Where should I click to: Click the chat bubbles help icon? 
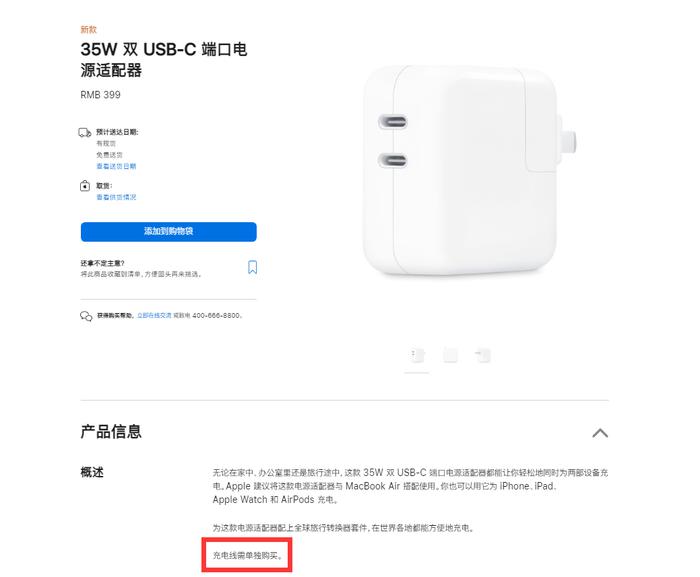point(86,316)
